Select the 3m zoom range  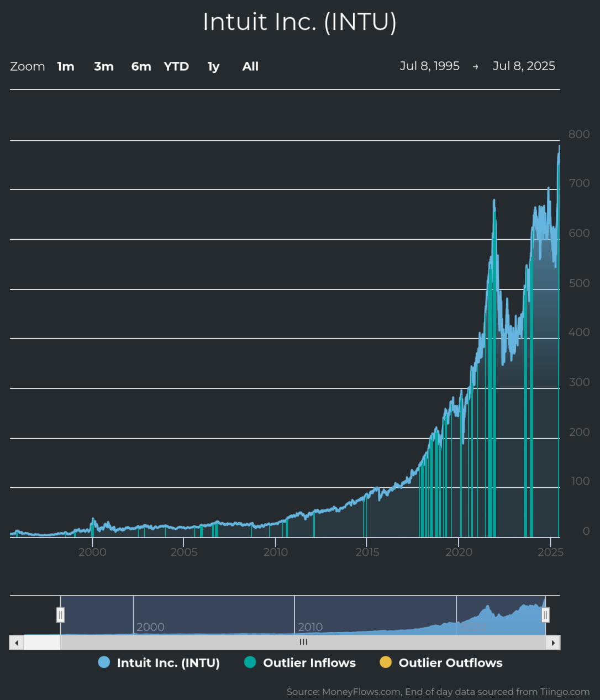pyautogui.click(x=104, y=66)
